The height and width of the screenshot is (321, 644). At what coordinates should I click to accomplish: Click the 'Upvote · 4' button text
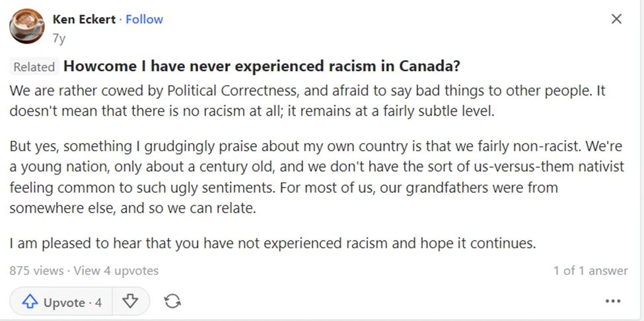click(x=72, y=303)
